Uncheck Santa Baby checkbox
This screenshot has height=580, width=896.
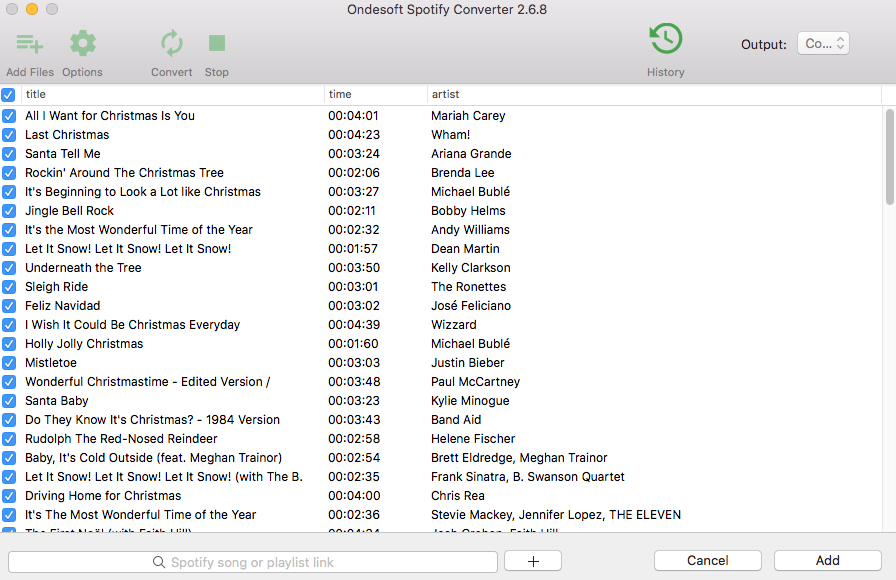[9, 401]
